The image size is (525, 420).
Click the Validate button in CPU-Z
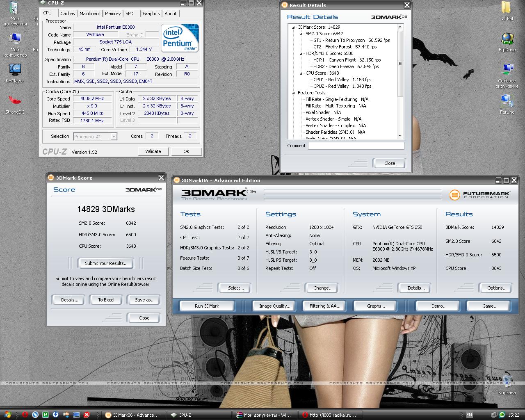153,151
